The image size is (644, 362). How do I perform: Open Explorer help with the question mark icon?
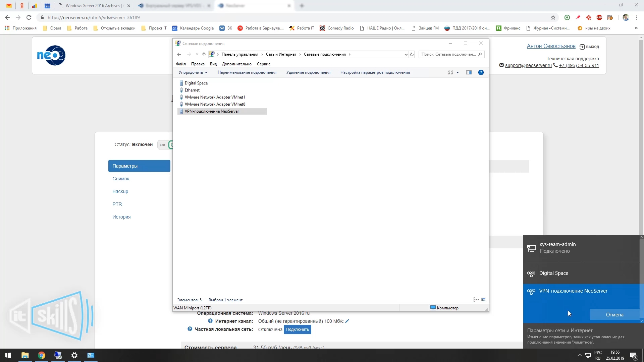coord(481,72)
